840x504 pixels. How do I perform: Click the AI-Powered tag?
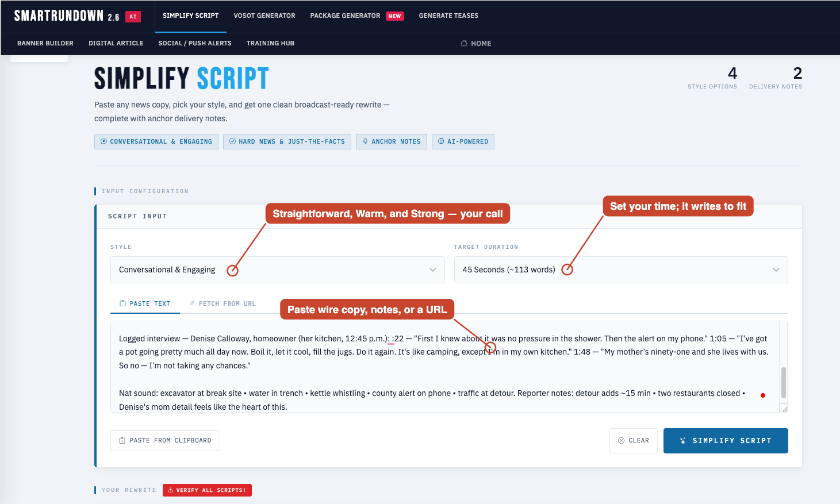coord(463,141)
